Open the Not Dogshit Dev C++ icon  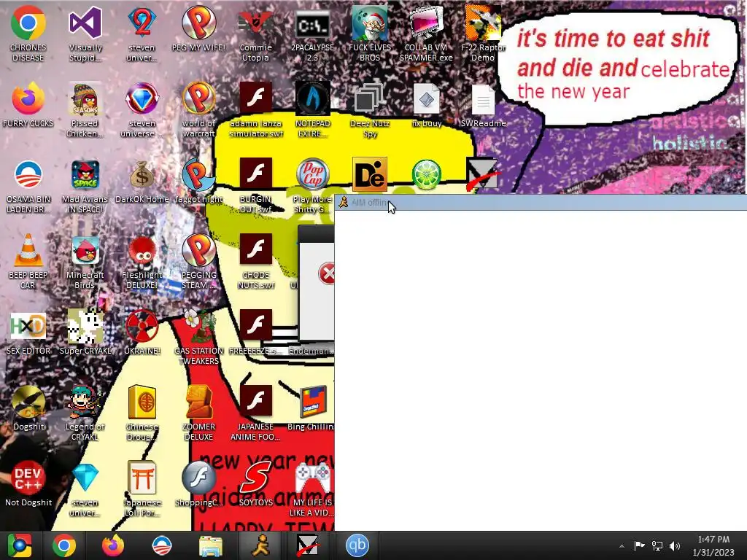pos(28,478)
